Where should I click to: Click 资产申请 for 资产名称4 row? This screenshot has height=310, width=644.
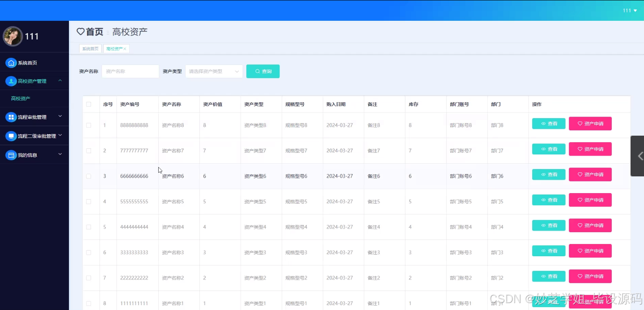[590, 225]
